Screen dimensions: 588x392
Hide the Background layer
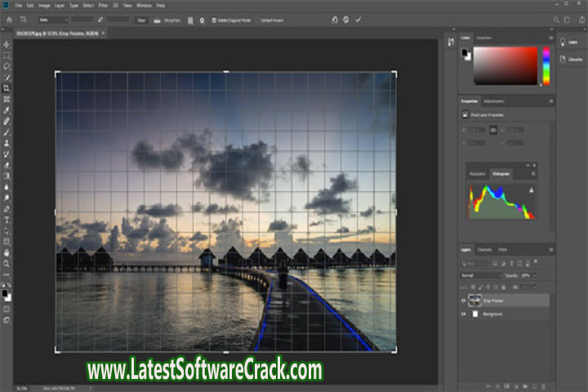tap(464, 314)
